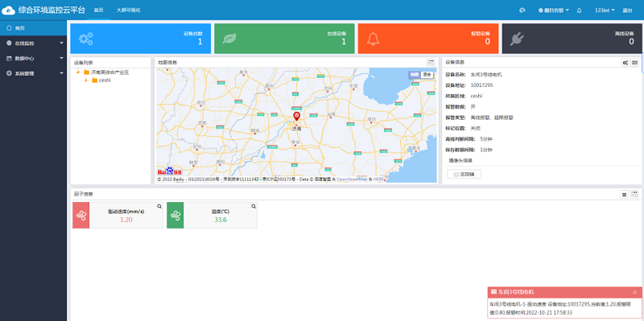Open the 王阳镇 camera button
The width and height of the screenshot is (644, 321).
click(464, 174)
